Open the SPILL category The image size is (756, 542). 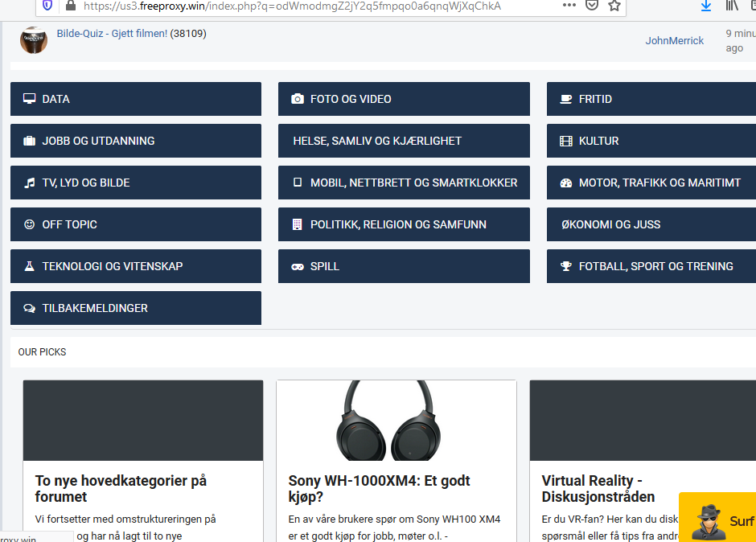pos(404,266)
